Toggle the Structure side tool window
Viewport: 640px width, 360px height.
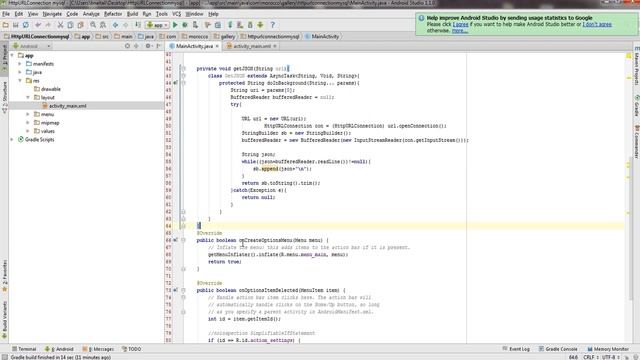(4, 97)
